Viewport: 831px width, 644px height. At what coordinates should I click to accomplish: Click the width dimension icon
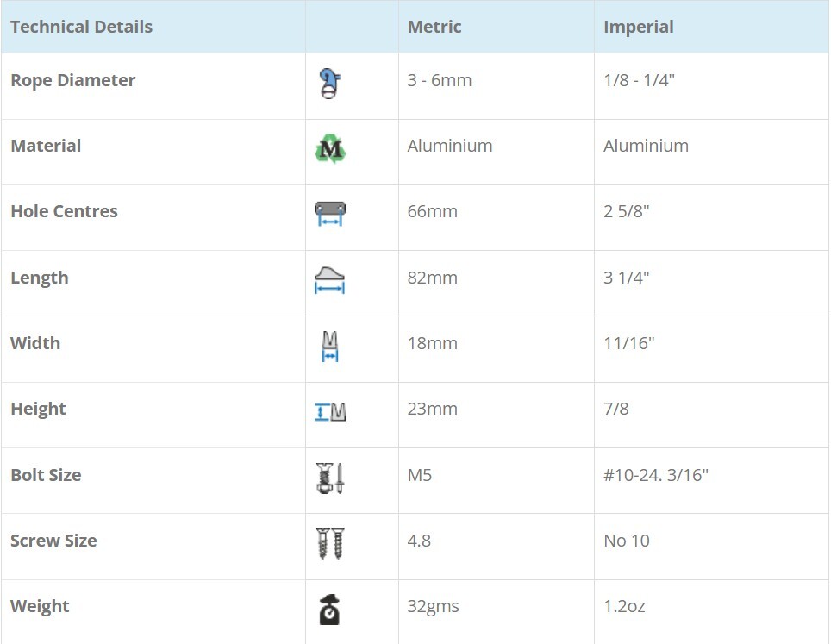pos(329,346)
